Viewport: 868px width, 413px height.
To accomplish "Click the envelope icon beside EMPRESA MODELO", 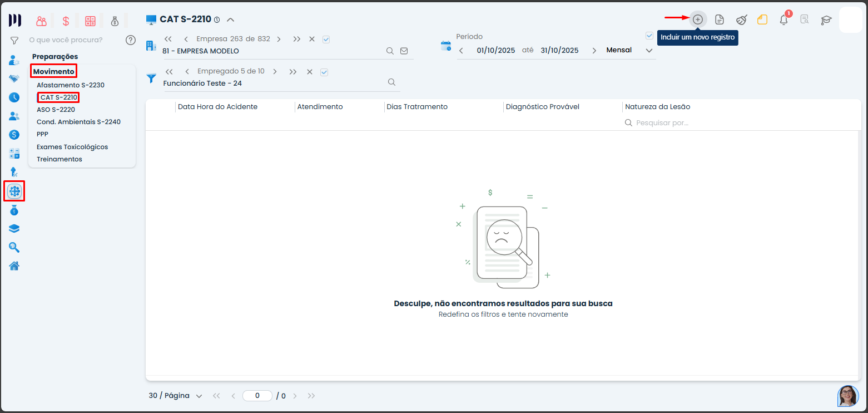I will tap(404, 51).
